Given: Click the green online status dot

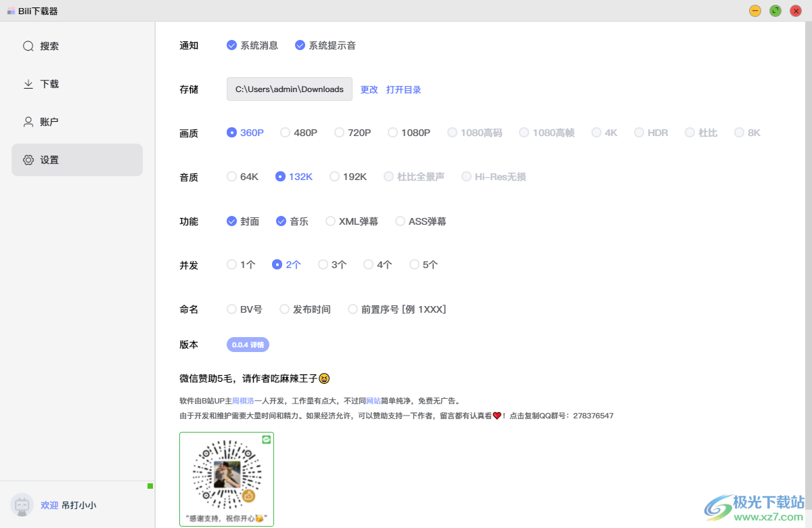Looking at the screenshot, I should (x=150, y=486).
